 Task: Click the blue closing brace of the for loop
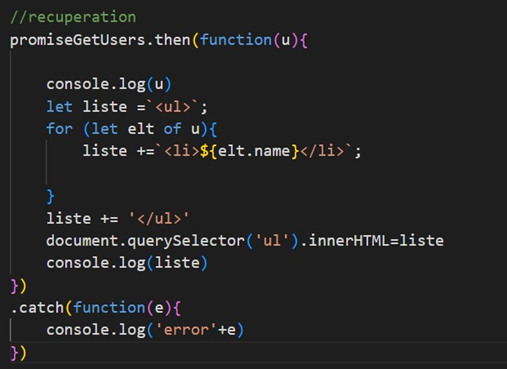[50, 196]
